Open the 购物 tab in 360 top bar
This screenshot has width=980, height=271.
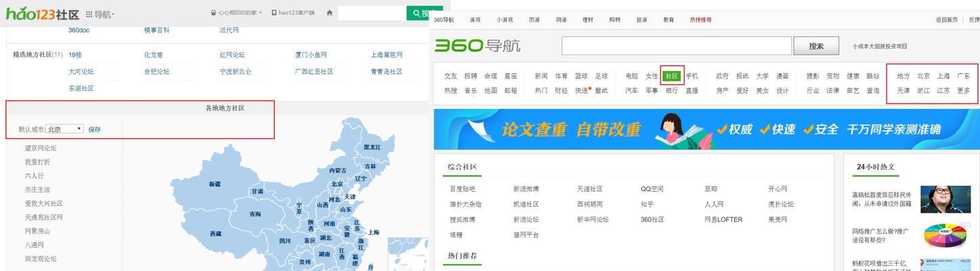(x=614, y=20)
